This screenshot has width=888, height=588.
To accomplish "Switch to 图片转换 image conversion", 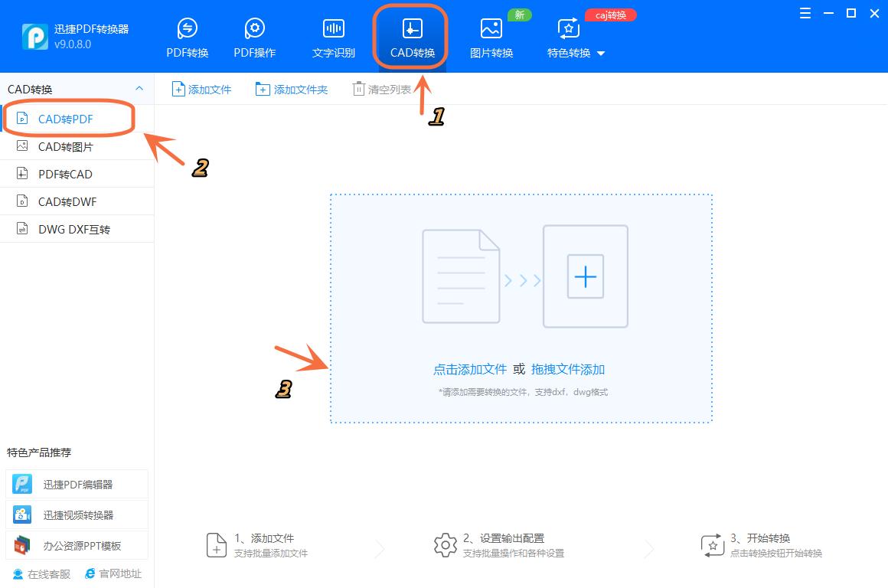I will click(491, 34).
